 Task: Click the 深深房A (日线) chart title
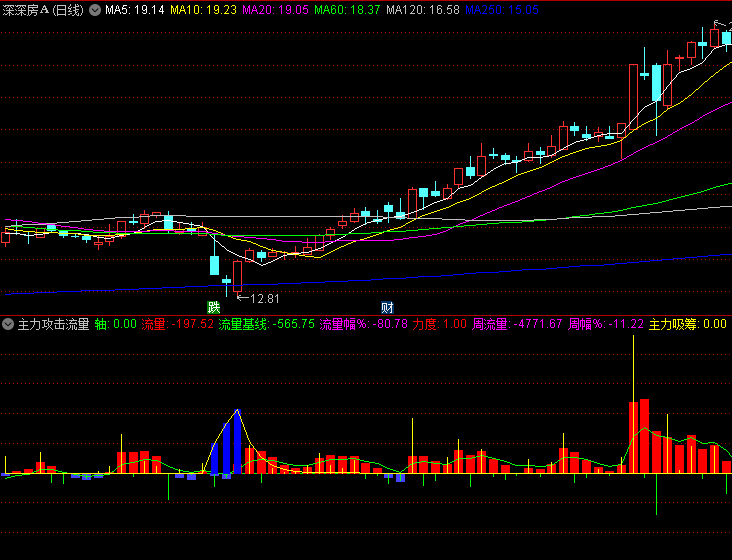point(43,10)
